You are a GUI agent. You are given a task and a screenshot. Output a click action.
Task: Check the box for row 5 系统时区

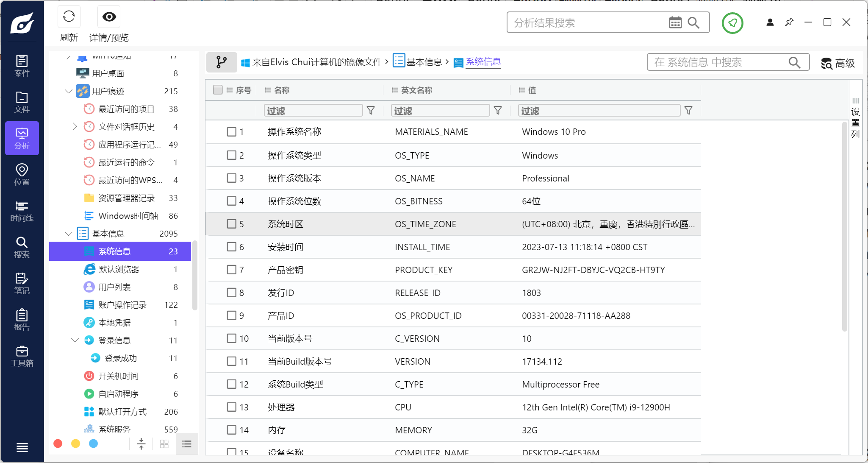231,224
